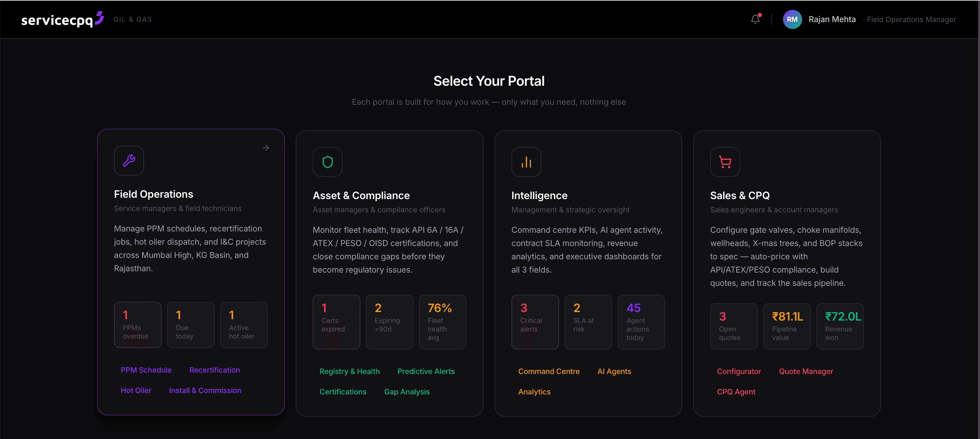Click the Field Operations Manager role text
980x439 pixels.
pos(911,19)
